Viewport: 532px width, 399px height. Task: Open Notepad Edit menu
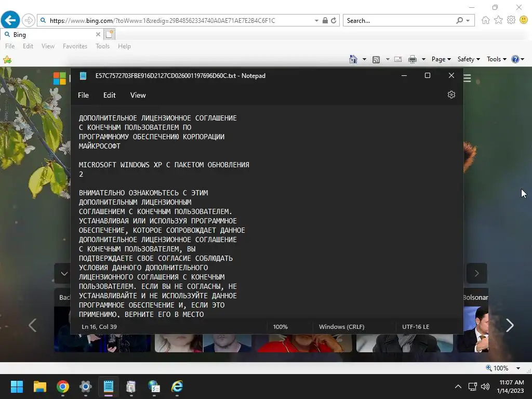pos(109,96)
